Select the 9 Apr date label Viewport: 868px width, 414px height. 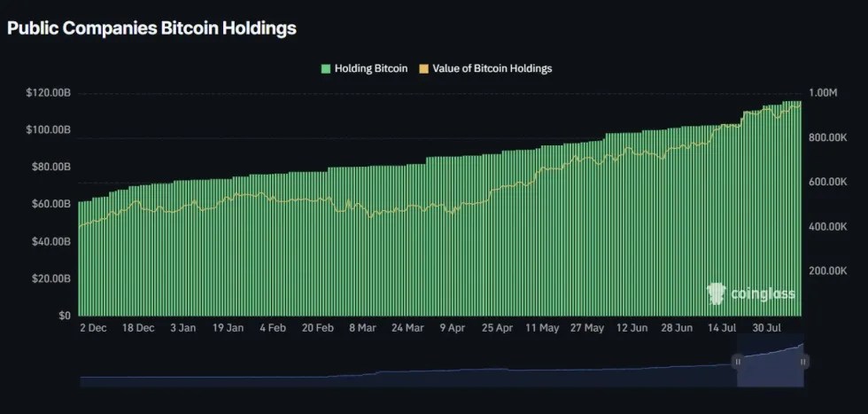point(451,328)
